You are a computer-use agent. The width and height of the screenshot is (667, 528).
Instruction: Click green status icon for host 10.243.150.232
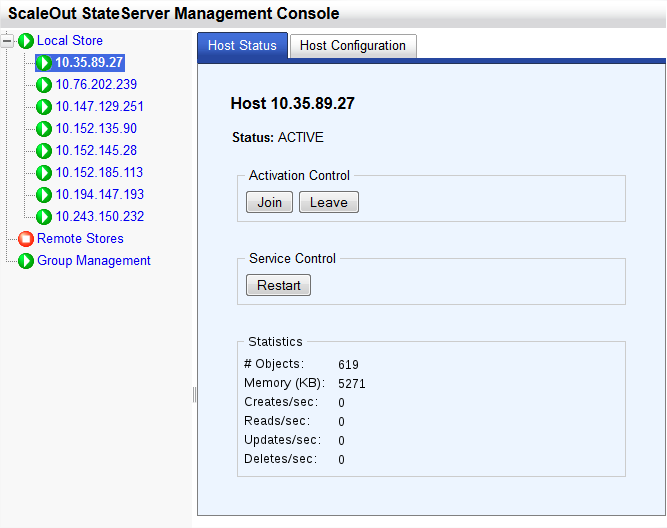click(x=44, y=217)
